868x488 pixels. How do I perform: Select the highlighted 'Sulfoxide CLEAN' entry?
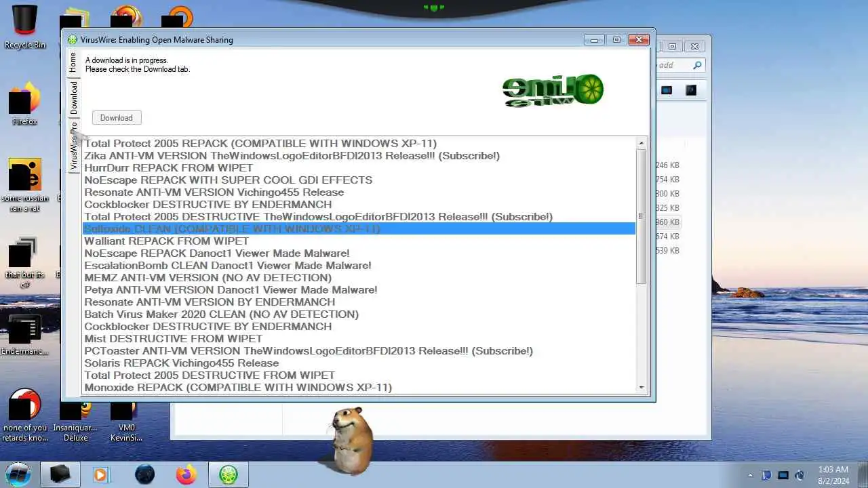click(359, 229)
